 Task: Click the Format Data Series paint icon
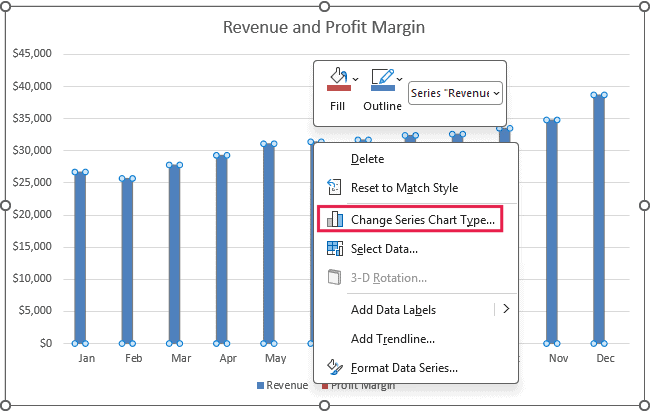tap(335, 367)
